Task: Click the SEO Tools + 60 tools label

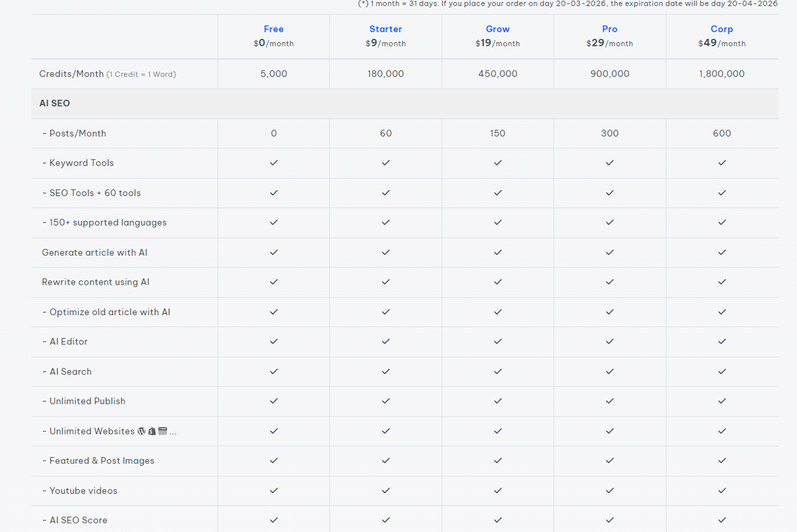Action: (91, 193)
